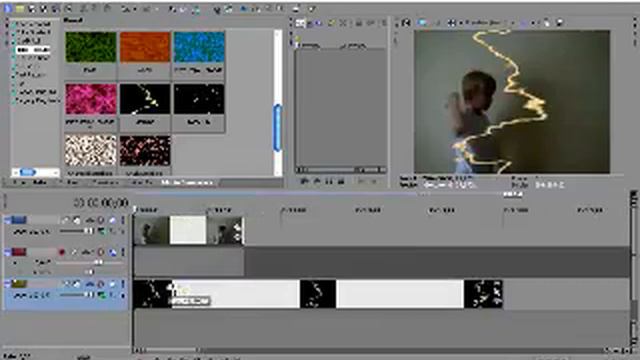Click the Trimmer pause button
This screenshot has height=360, width=640.
point(329,181)
